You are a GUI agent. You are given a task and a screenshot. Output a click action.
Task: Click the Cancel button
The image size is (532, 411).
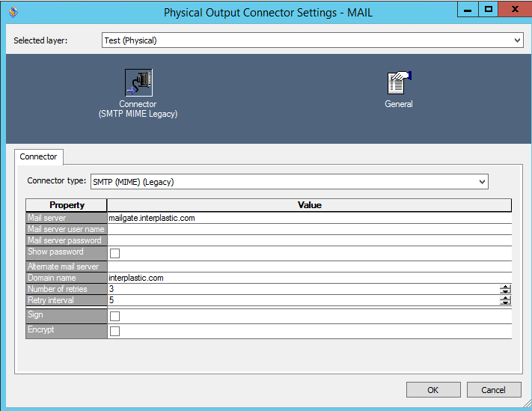[x=494, y=390]
